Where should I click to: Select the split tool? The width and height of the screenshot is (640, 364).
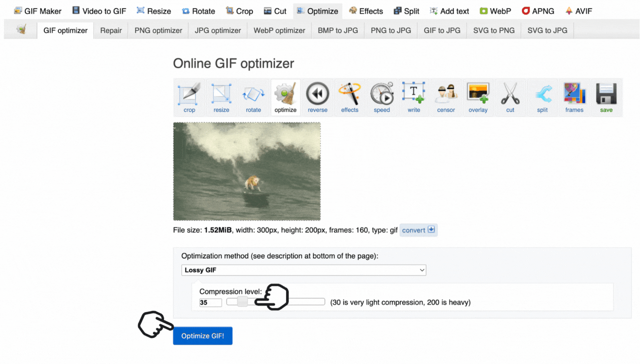(542, 97)
